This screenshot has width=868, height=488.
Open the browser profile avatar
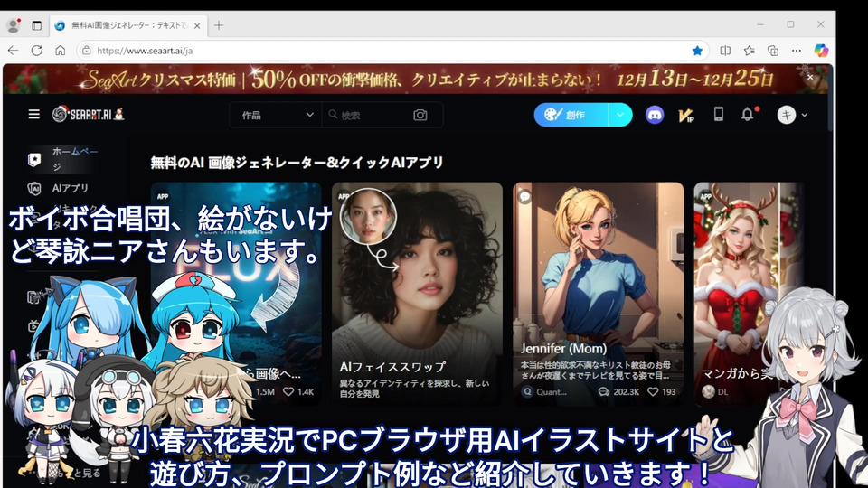[14, 25]
